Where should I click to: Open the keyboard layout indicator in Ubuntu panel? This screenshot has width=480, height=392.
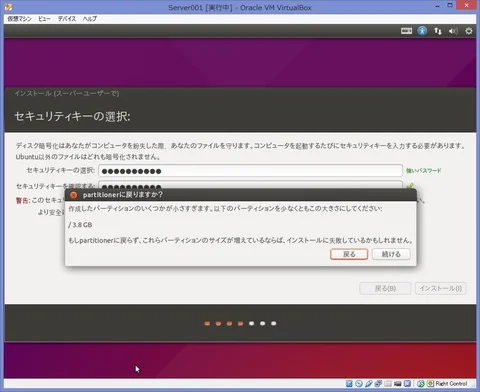tap(406, 31)
